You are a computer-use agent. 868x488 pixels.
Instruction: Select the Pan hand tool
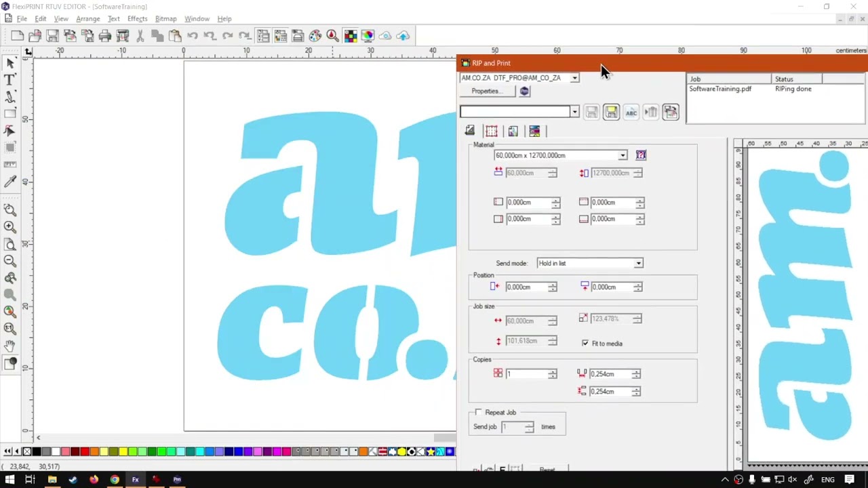(x=10, y=345)
